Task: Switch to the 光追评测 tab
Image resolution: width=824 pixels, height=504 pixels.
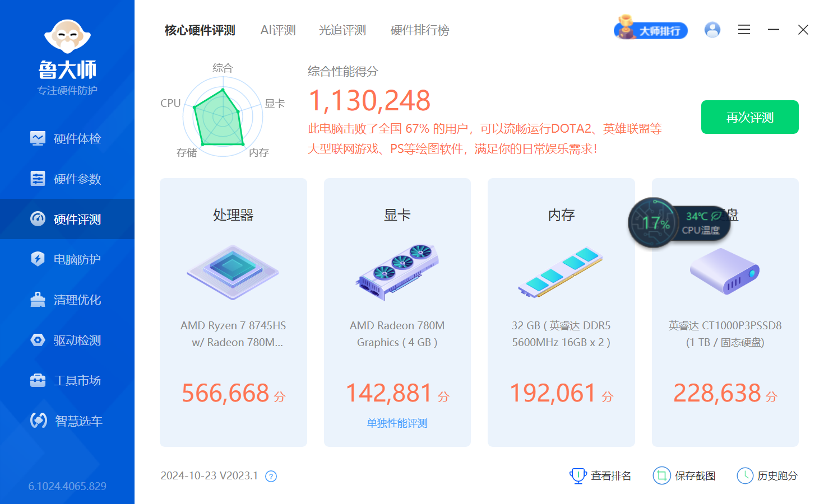Action: click(x=342, y=30)
